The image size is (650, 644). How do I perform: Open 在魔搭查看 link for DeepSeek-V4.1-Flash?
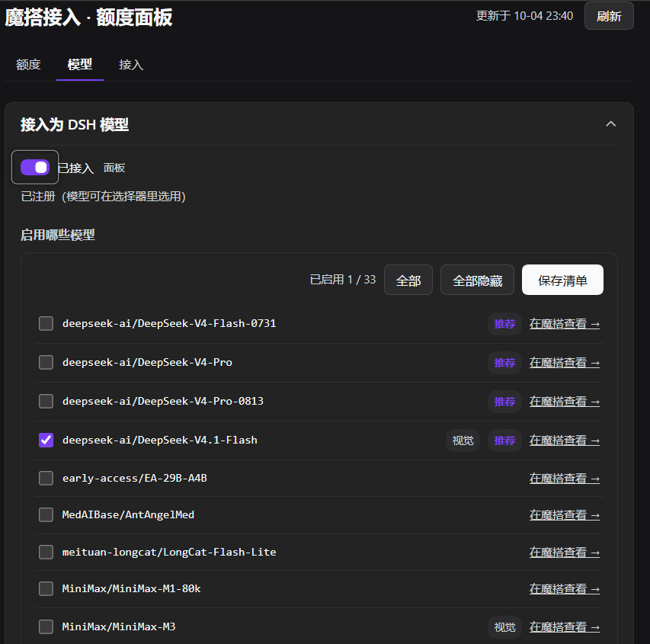click(564, 441)
